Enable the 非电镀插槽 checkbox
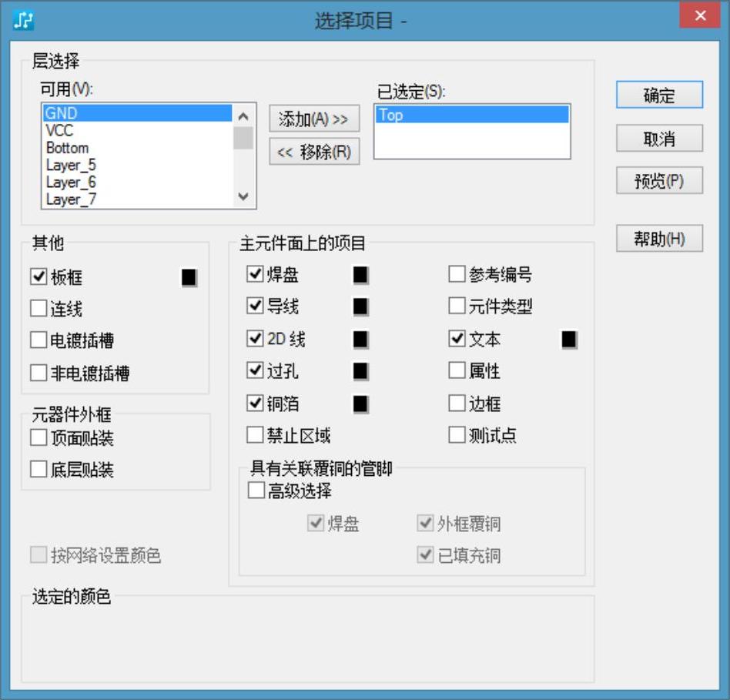This screenshot has width=730, height=700. coord(39,373)
